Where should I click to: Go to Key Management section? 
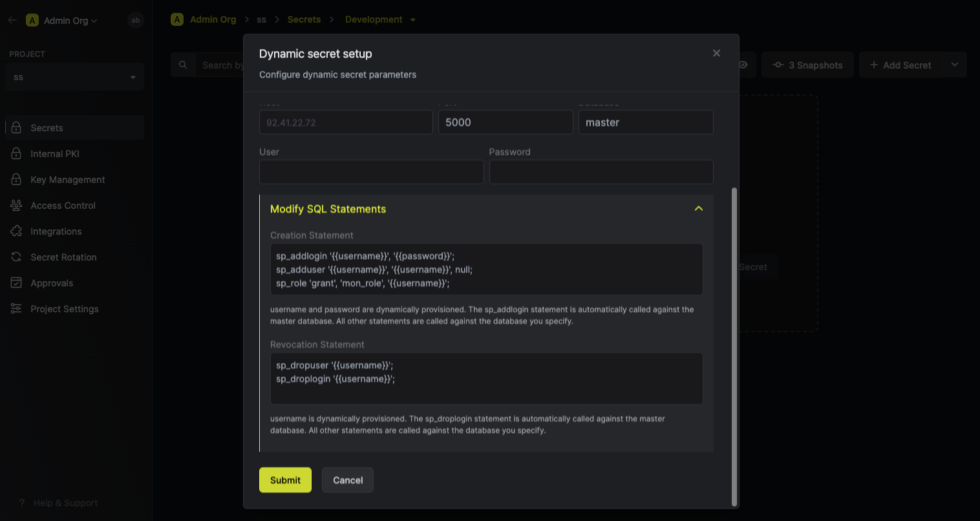click(75, 180)
